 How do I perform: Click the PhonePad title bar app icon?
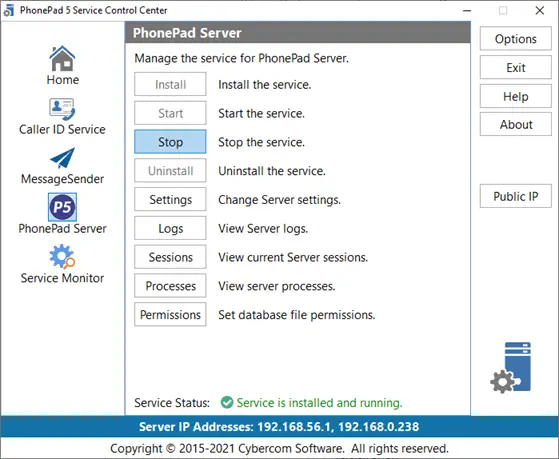click(9, 10)
